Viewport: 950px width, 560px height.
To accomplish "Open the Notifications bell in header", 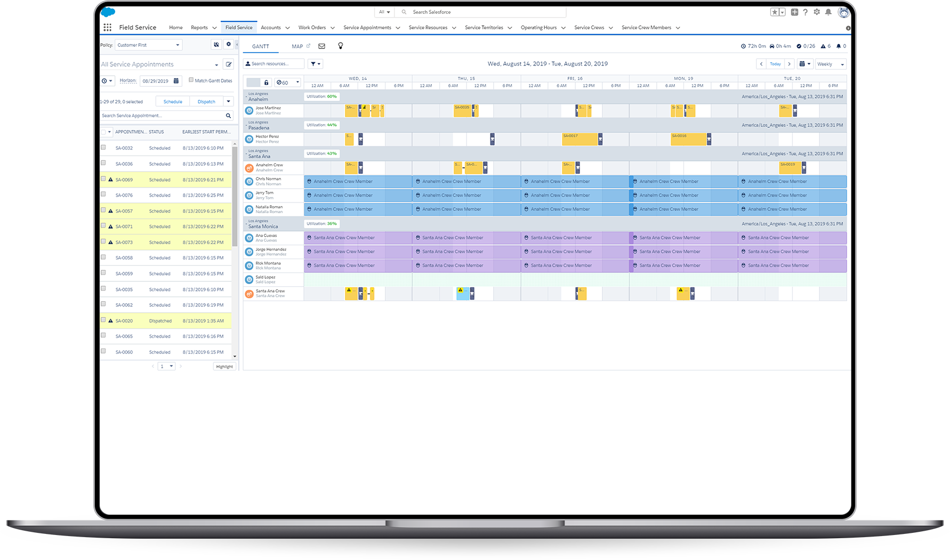I will [828, 12].
